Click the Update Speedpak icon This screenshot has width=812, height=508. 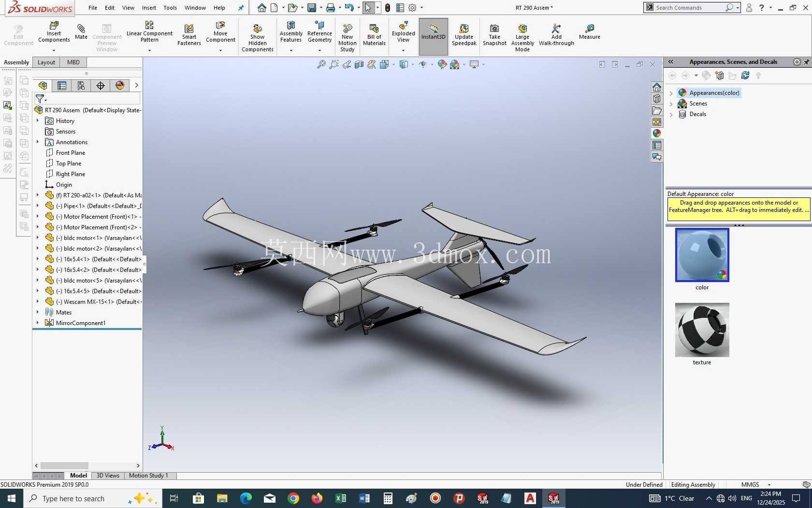click(464, 35)
